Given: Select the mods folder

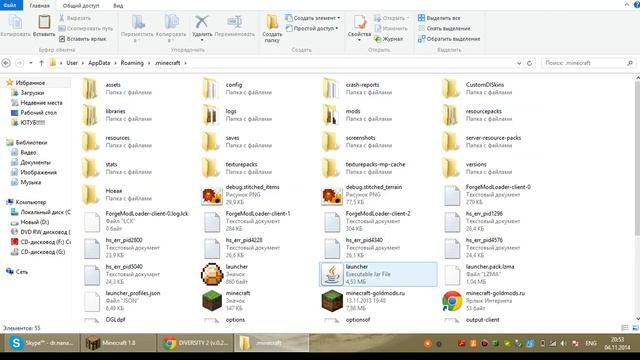Looking at the screenshot, I should coord(358,115).
